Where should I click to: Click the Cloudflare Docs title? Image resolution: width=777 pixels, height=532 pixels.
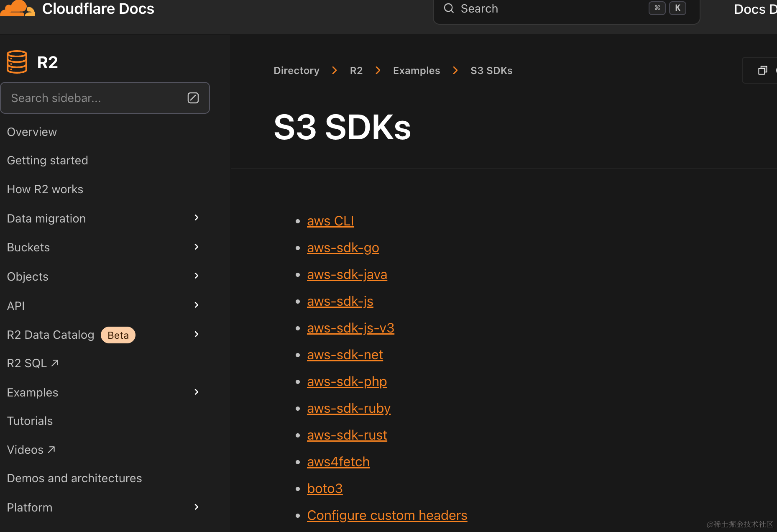pos(98,8)
